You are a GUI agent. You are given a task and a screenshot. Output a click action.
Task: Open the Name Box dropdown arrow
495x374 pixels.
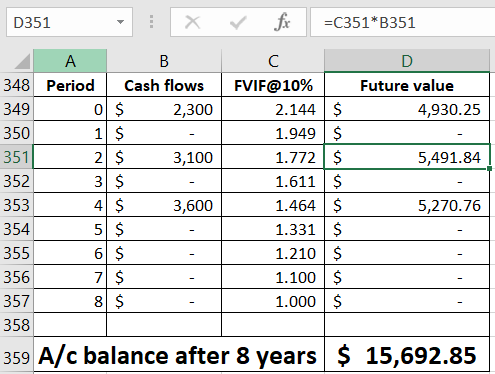point(120,22)
